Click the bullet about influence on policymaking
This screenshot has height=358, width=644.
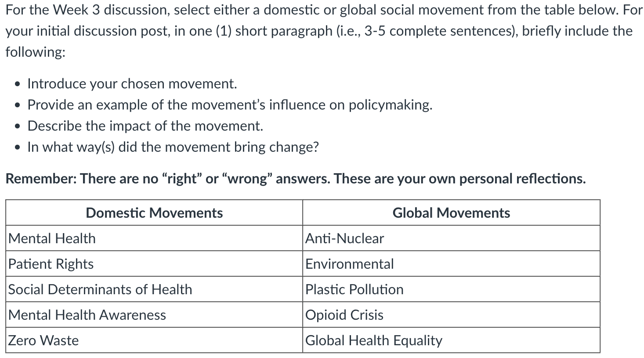point(230,105)
